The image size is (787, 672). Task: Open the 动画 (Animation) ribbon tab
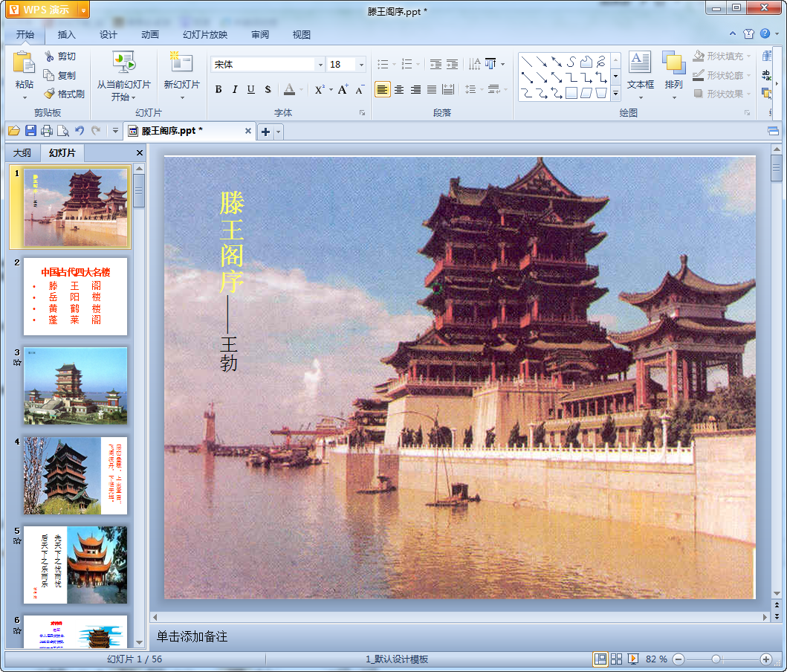click(150, 35)
